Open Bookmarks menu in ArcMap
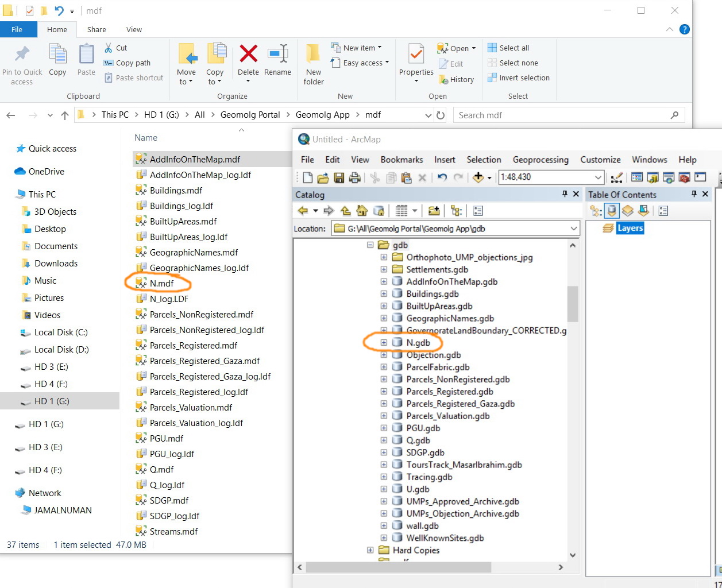 (401, 160)
